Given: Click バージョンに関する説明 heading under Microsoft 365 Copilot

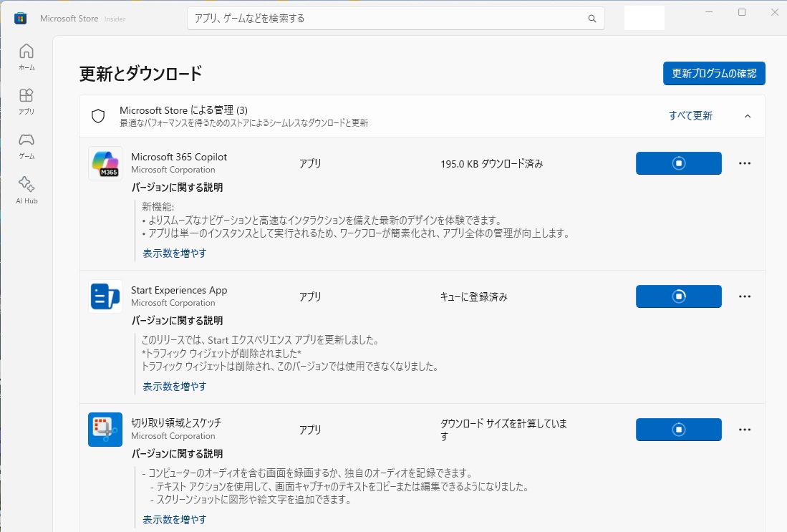Looking at the screenshot, I should [177, 188].
